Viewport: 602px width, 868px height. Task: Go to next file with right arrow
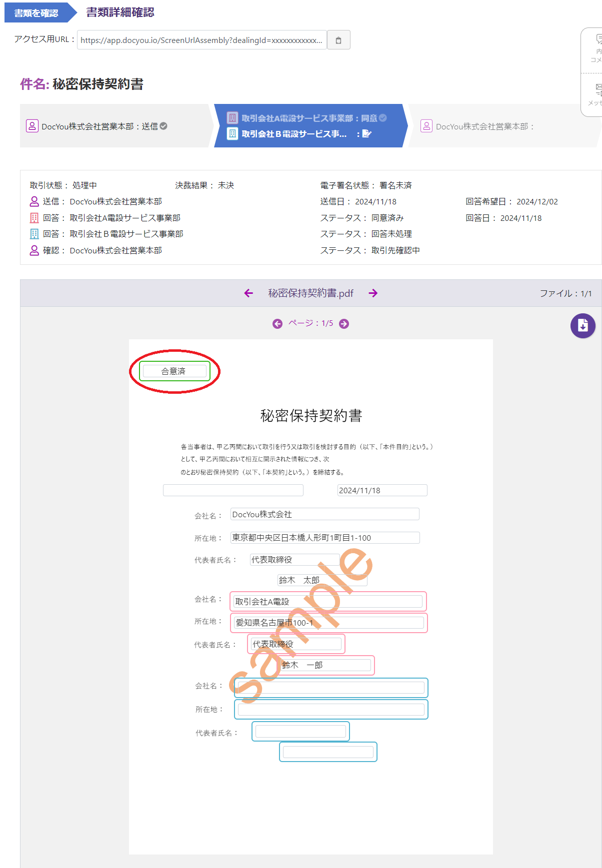click(x=373, y=293)
